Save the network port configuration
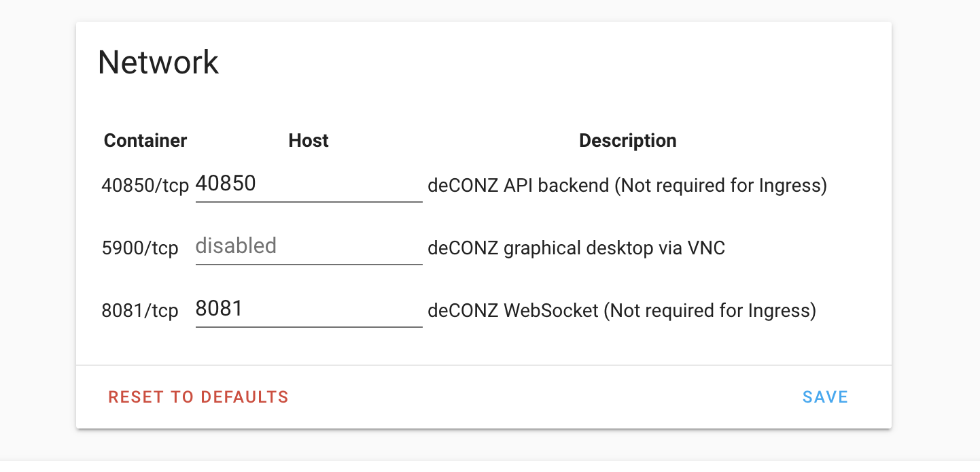Image resolution: width=980 pixels, height=472 pixels. (825, 397)
